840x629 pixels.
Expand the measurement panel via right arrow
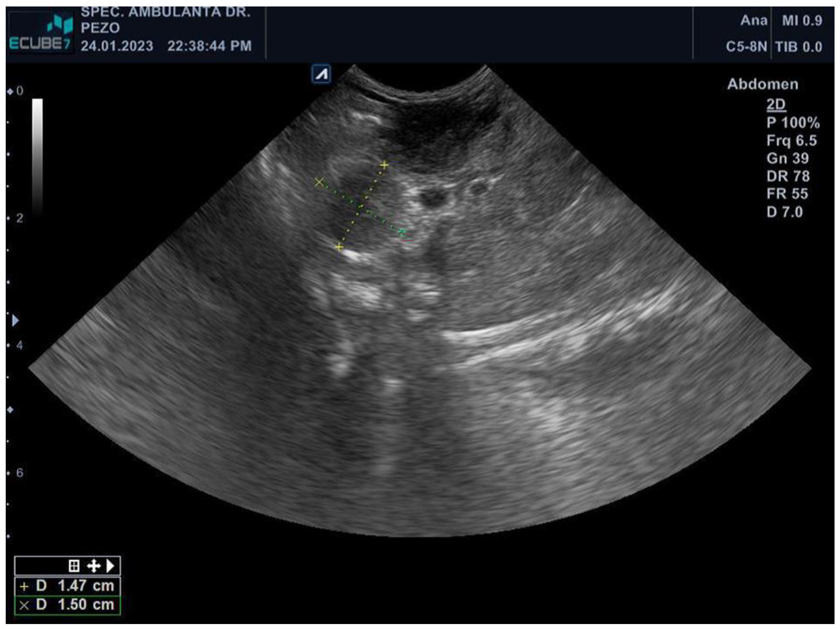click(x=110, y=566)
